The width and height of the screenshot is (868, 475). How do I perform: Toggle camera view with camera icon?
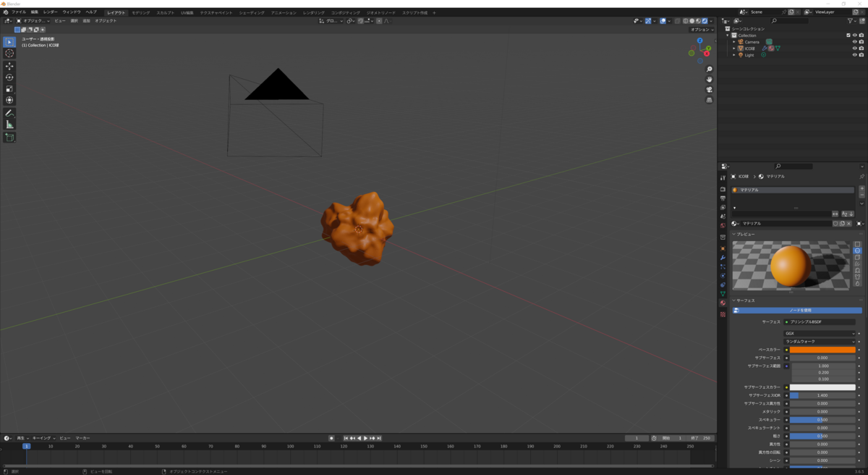pos(709,89)
